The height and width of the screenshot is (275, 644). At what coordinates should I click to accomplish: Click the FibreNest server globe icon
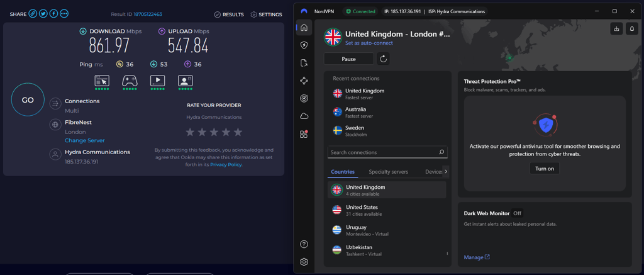(x=55, y=125)
